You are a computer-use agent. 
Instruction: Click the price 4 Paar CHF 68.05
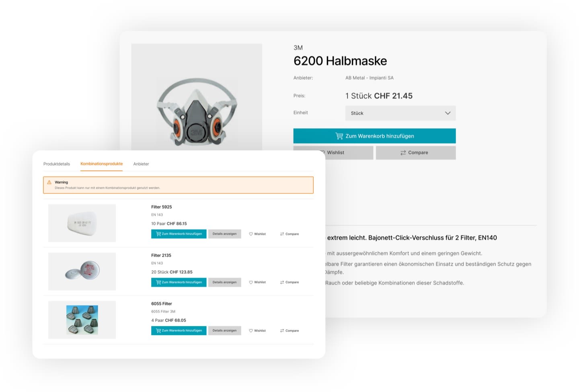(x=168, y=320)
